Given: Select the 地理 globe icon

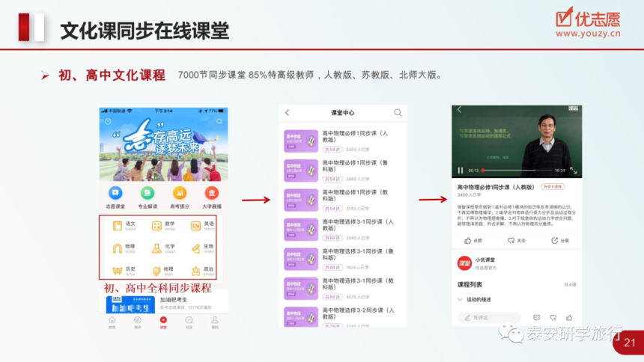Looking at the screenshot, I should coord(157,271).
